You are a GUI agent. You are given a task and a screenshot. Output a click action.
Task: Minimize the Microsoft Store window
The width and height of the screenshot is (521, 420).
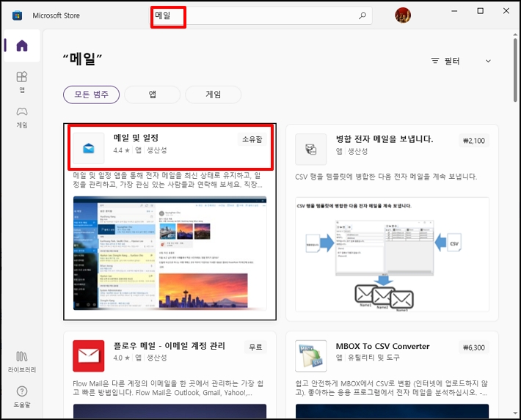point(454,11)
